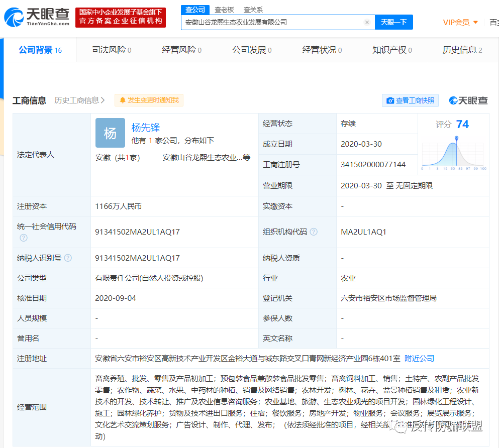This screenshot has width=499, height=448.
Task: Click approval date 2020-09-04
Action: click(116, 298)
